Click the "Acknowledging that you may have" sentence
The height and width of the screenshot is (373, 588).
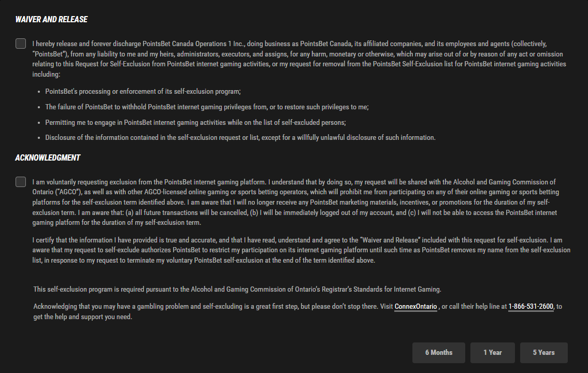(298, 311)
